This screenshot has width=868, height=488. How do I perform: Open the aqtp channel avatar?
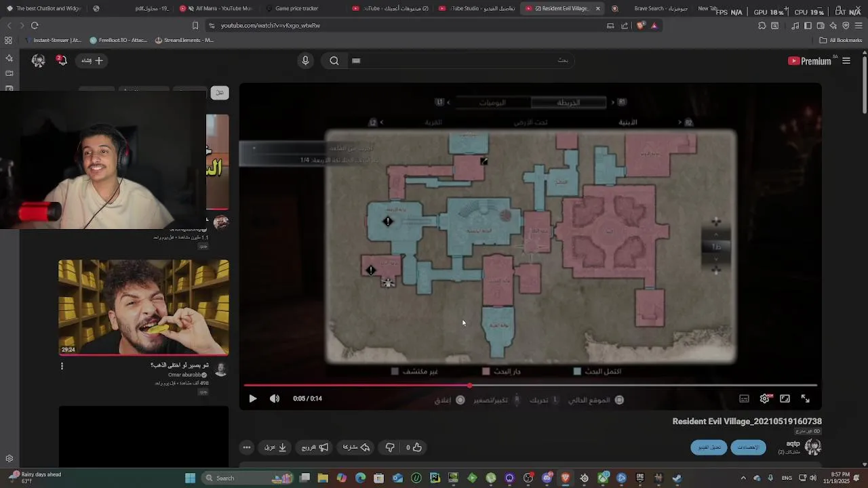tap(813, 447)
